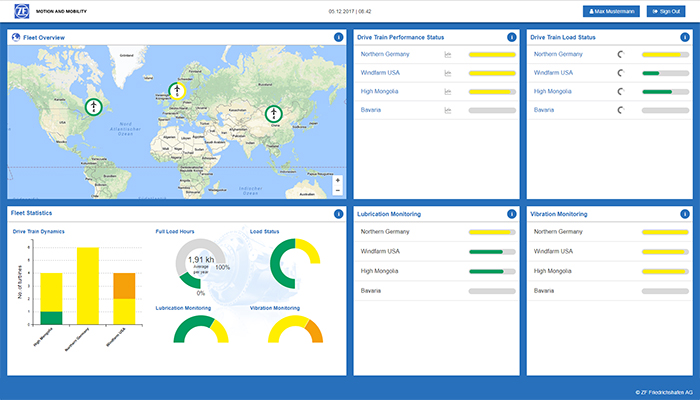Click the Windfarm USA orange bar segment
Screen dimensions: 700x400
click(x=124, y=286)
